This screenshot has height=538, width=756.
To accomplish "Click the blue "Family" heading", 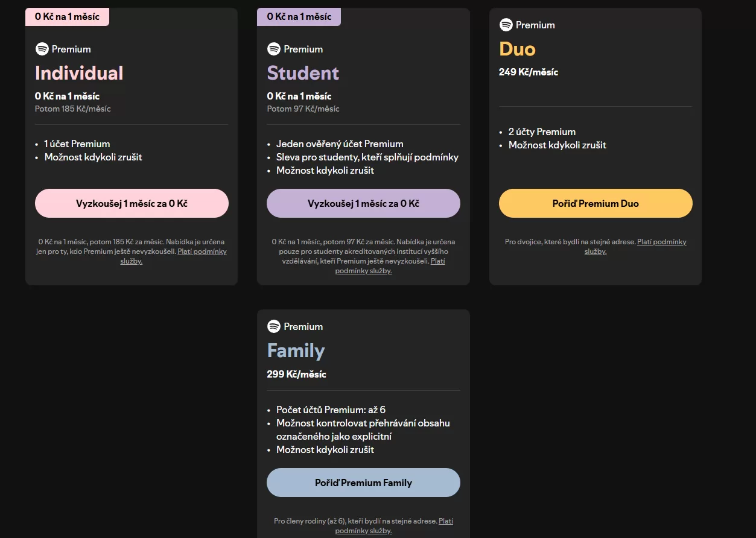I will pos(296,350).
